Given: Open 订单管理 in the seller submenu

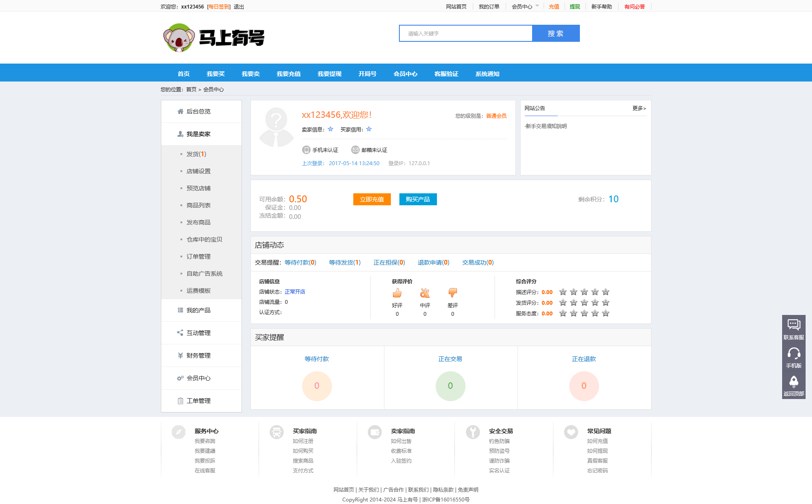Looking at the screenshot, I should (198, 256).
